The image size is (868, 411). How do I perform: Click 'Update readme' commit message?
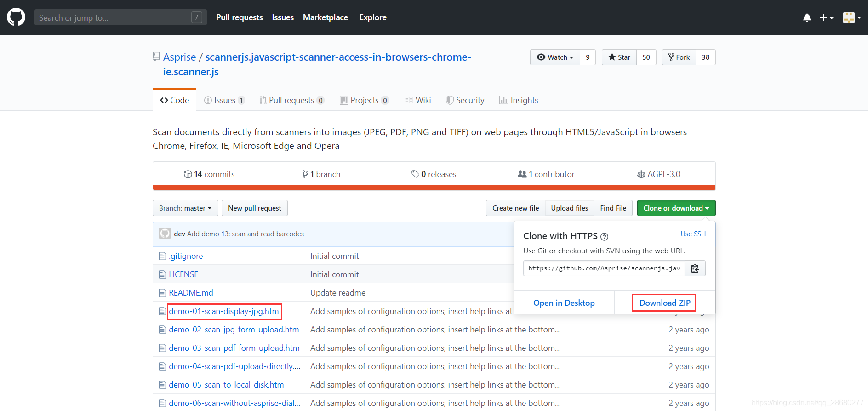click(x=338, y=293)
